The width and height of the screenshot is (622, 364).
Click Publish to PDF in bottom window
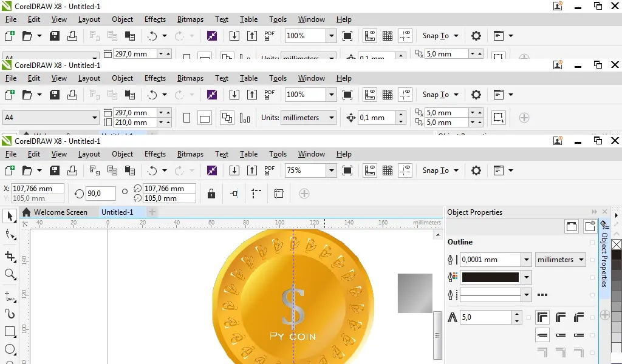click(270, 170)
